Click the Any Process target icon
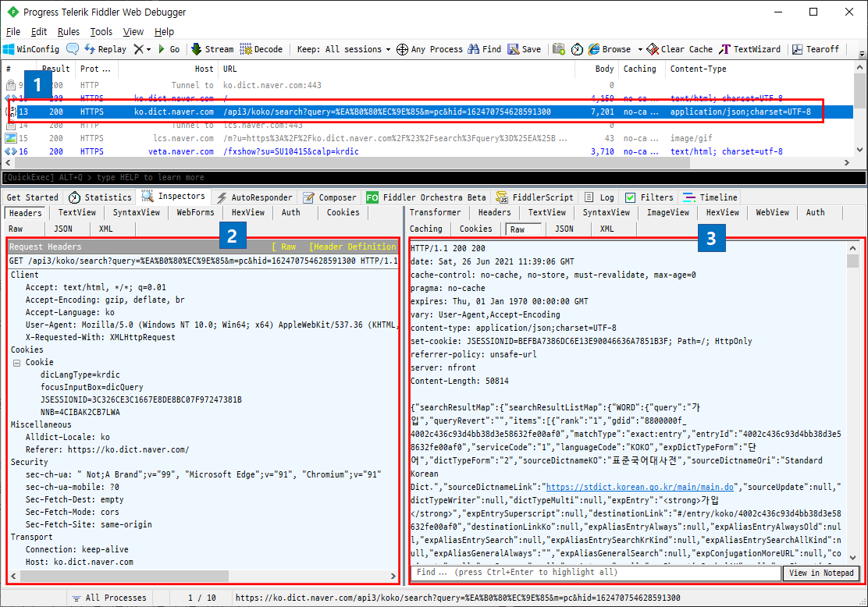The image size is (868, 607). click(403, 49)
